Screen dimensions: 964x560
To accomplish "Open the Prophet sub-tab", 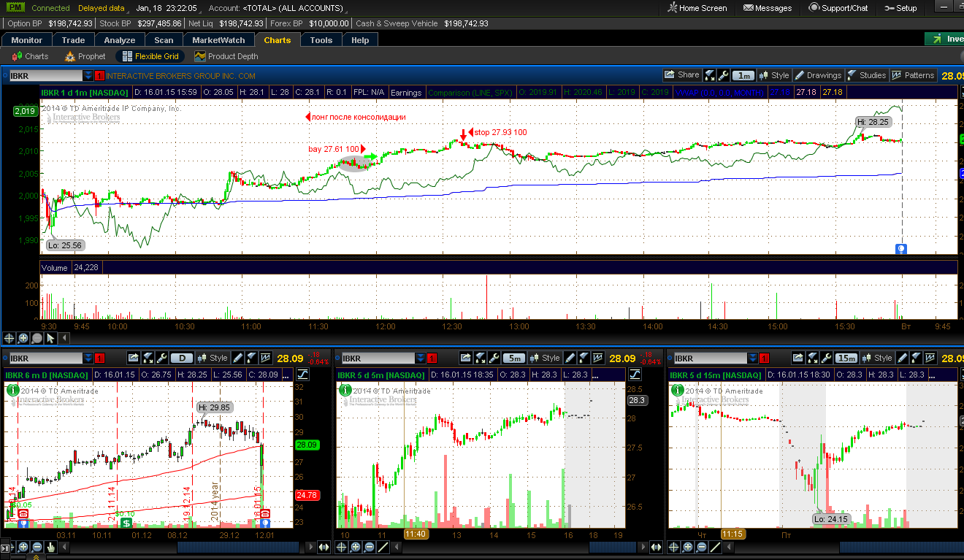I will 85,56.
